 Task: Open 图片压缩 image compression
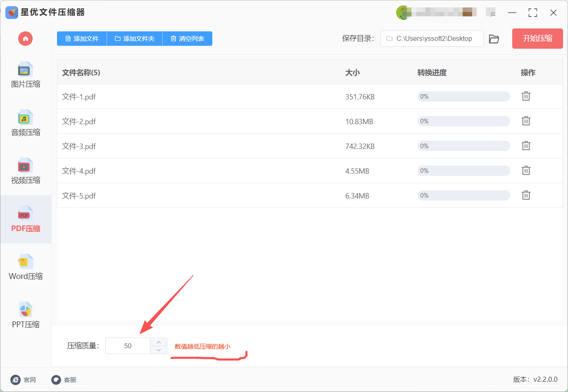click(26, 76)
